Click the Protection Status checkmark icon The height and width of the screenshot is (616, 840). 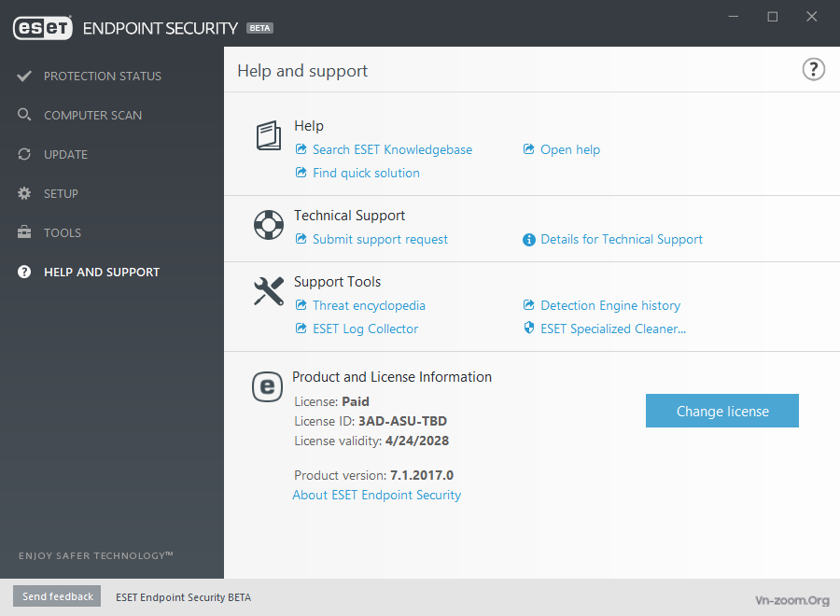click(x=24, y=76)
